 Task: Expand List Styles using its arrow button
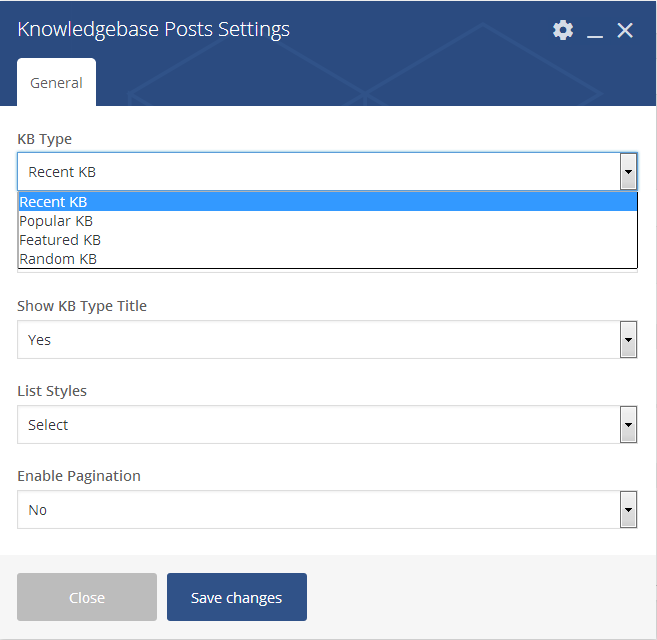click(628, 425)
